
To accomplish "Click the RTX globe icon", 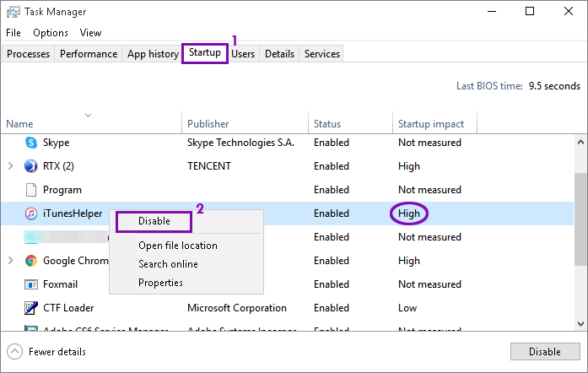I will pos(30,166).
